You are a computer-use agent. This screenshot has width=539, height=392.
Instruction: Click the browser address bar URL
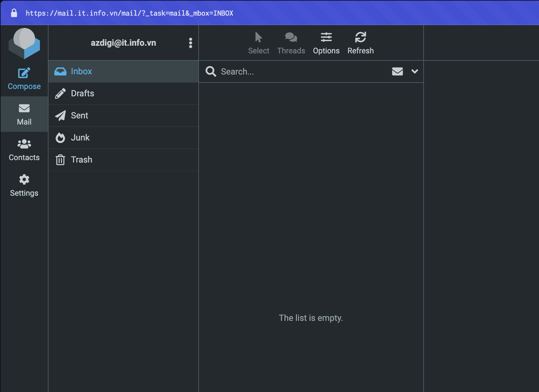pyautogui.click(x=129, y=13)
